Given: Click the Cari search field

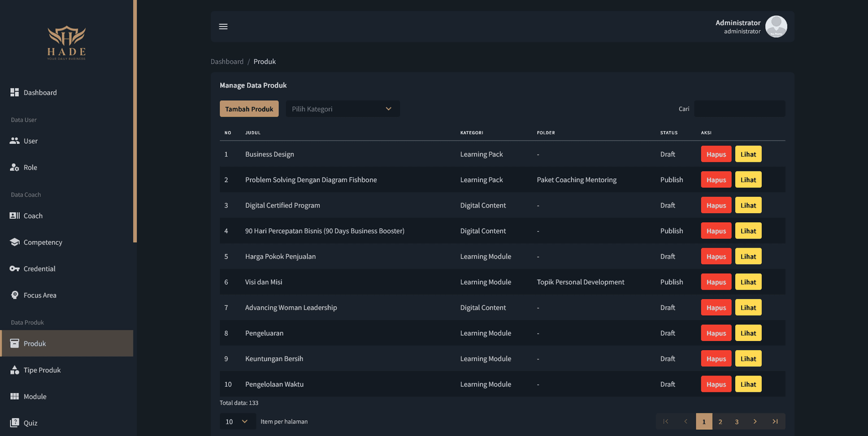Looking at the screenshot, I should (x=739, y=109).
